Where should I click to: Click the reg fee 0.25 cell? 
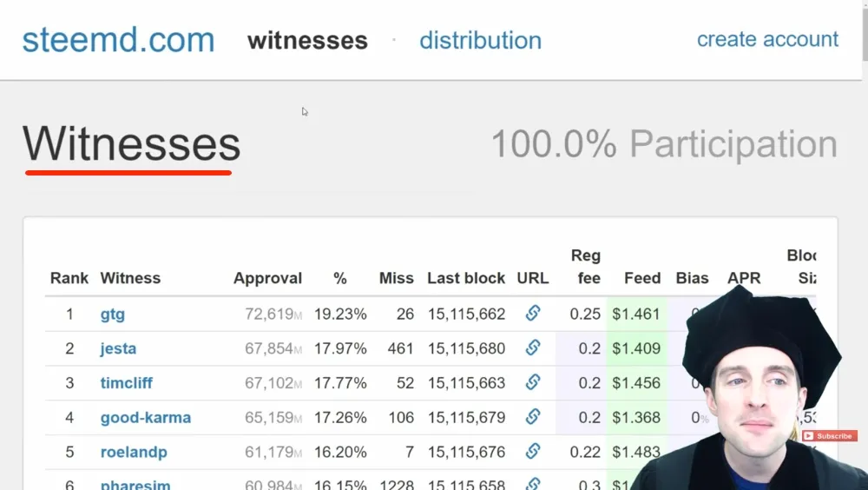point(585,315)
